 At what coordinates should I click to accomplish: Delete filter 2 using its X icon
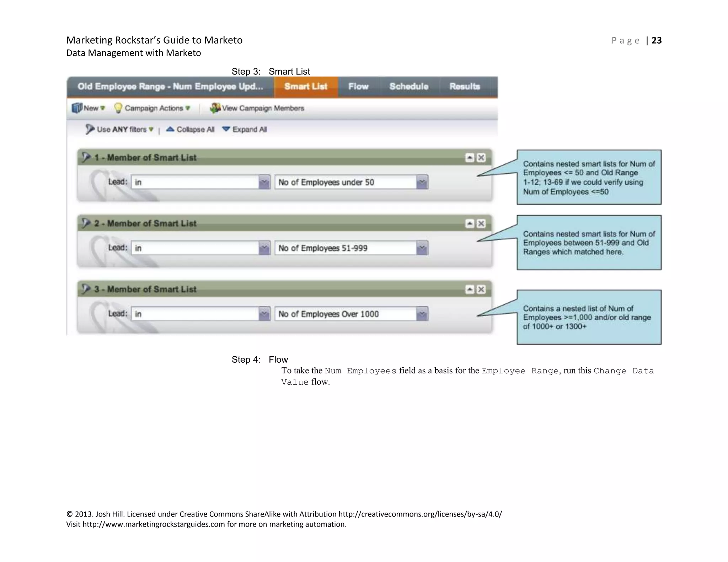(x=481, y=223)
